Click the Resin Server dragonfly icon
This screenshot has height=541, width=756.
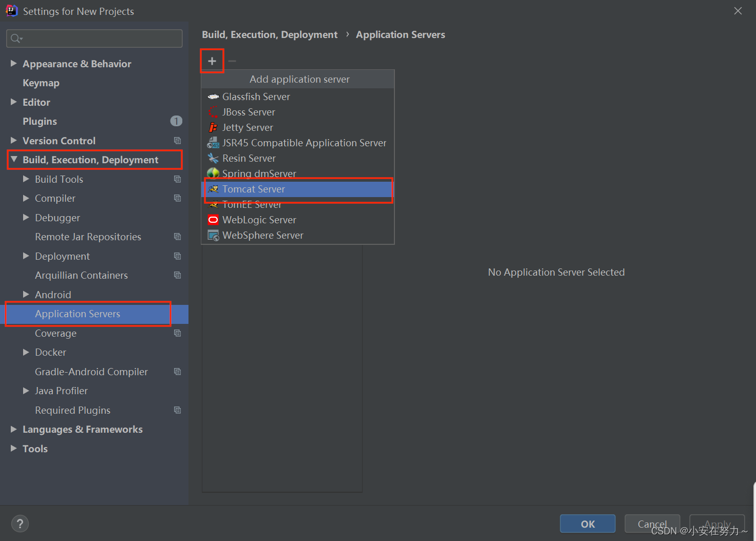[x=213, y=158]
